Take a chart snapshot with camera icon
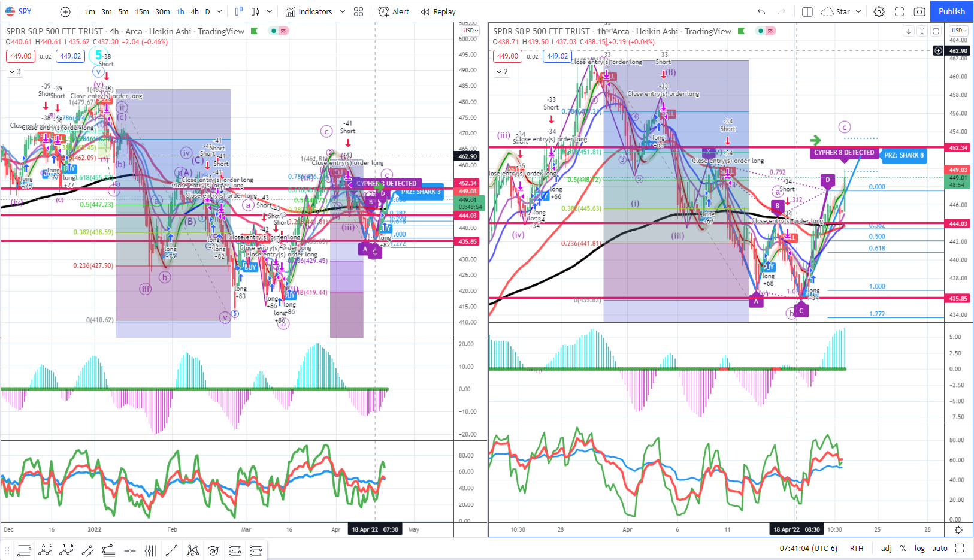Viewport: 974px width, 560px height. [x=919, y=11]
